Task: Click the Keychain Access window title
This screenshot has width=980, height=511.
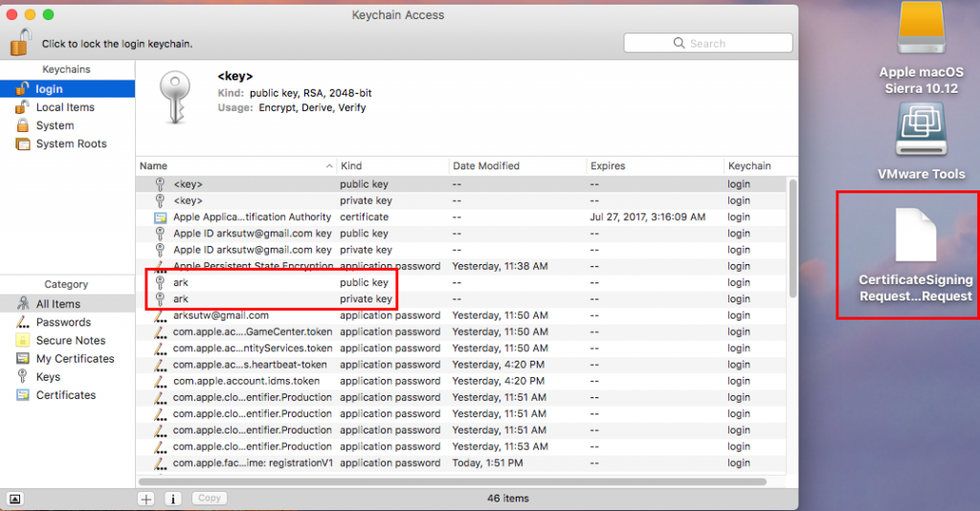Action: click(x=398, y=15)
